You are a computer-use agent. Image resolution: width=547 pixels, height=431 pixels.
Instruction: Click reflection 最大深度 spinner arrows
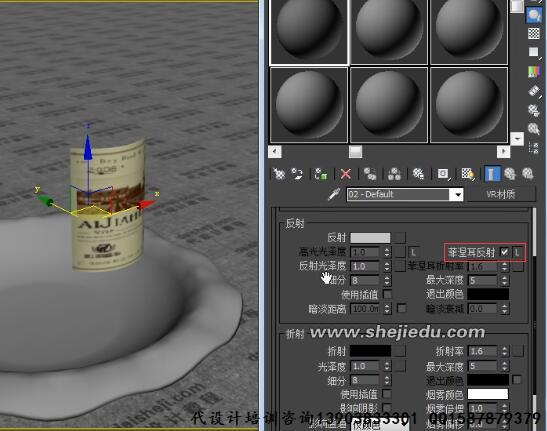[x=504, y=280]
